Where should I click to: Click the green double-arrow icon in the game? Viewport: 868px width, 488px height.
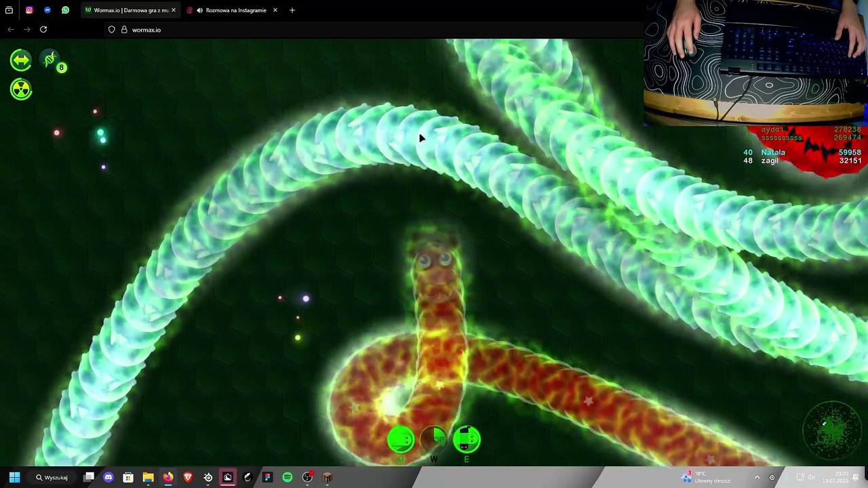tap(20, 60)
